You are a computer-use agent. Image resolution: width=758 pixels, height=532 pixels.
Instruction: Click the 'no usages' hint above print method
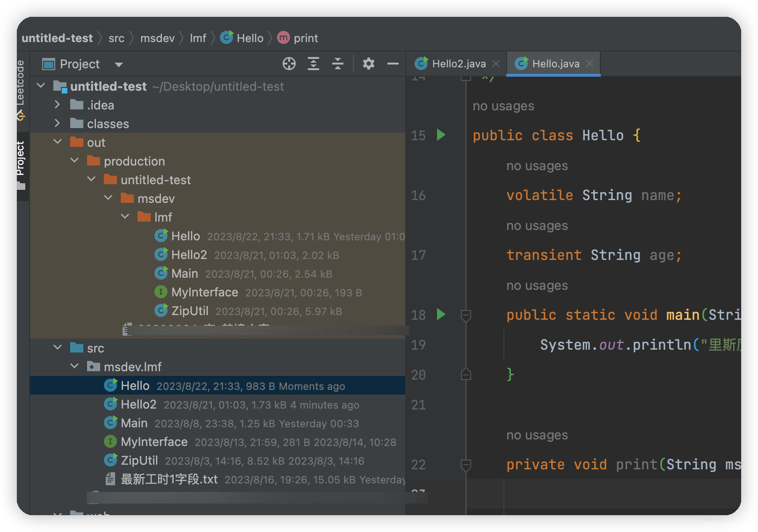tap(537, 435)
